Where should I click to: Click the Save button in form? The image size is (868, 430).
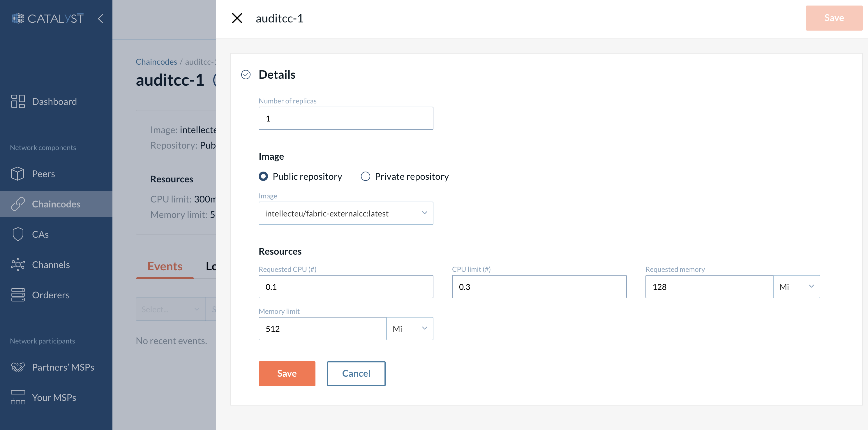tap(287, 373)
